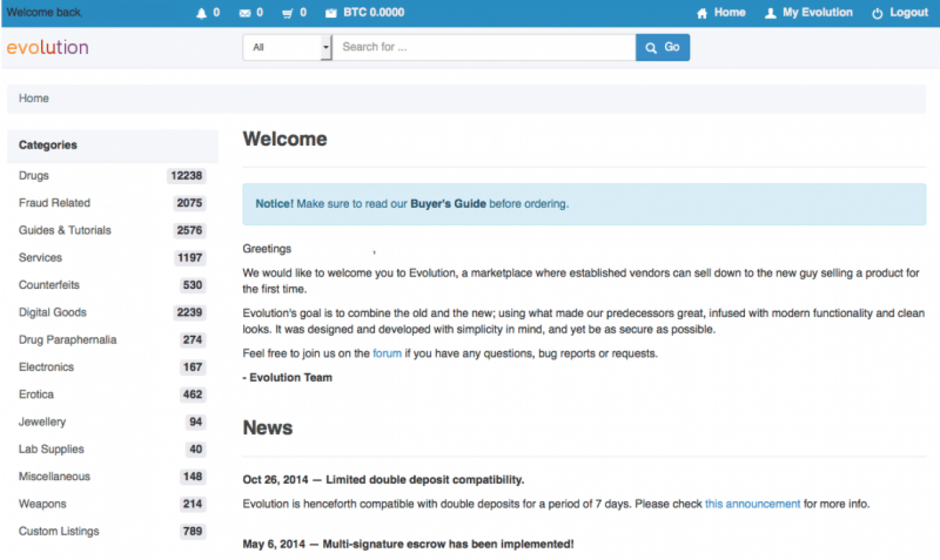
Task: Open the Weapons category
Action: click(x=42, y=504)
